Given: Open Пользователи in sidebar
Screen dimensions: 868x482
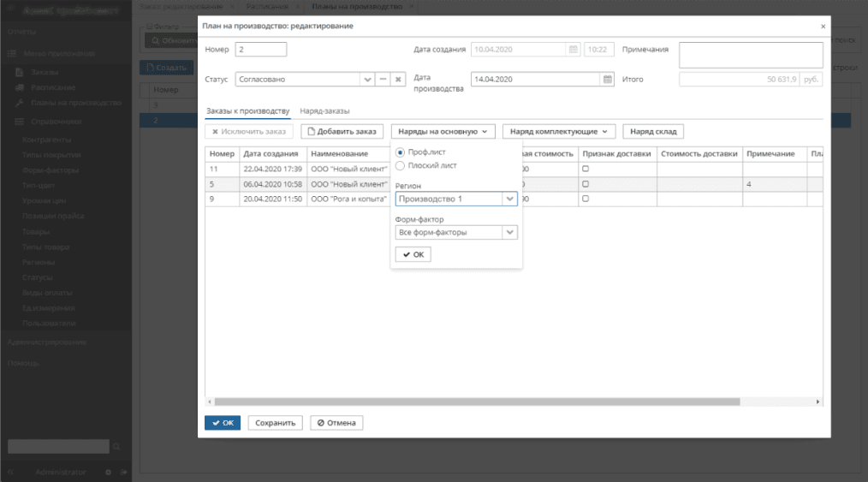Looking at the screenshot, I should 49,323.
